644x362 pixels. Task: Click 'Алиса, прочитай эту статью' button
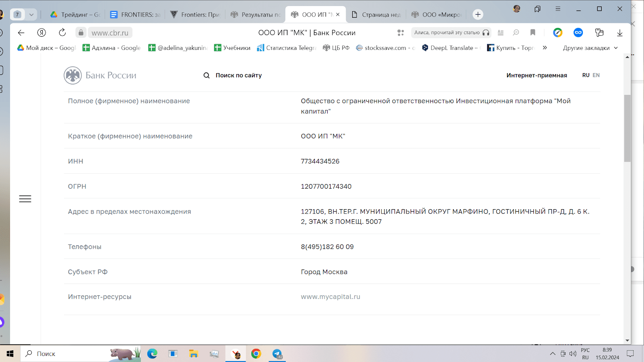pyautogui.click(x=452, y=33)
